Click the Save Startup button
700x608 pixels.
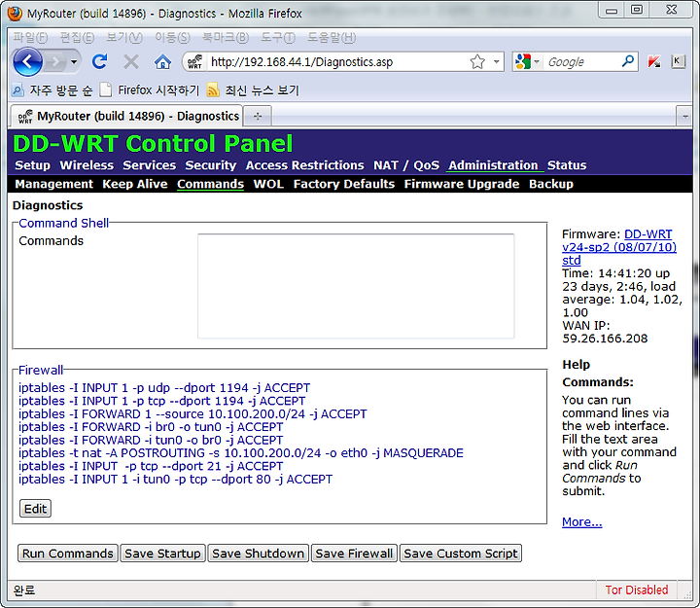(x=162, y=554)
